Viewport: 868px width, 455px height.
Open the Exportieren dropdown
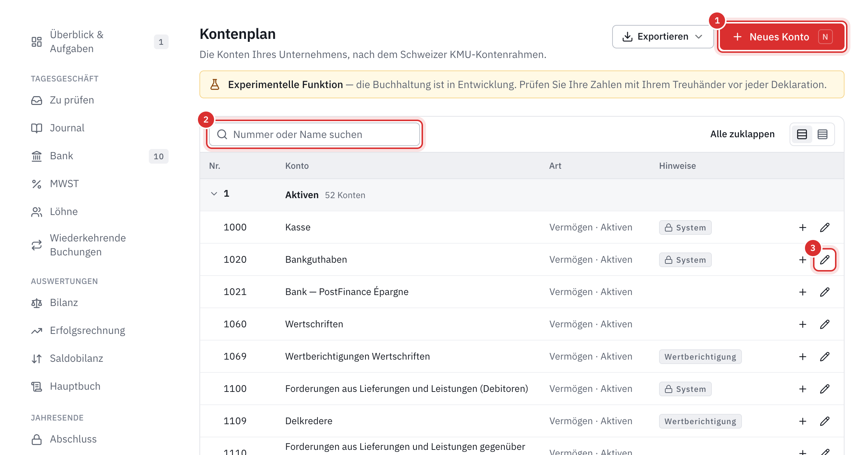point(663,37)
